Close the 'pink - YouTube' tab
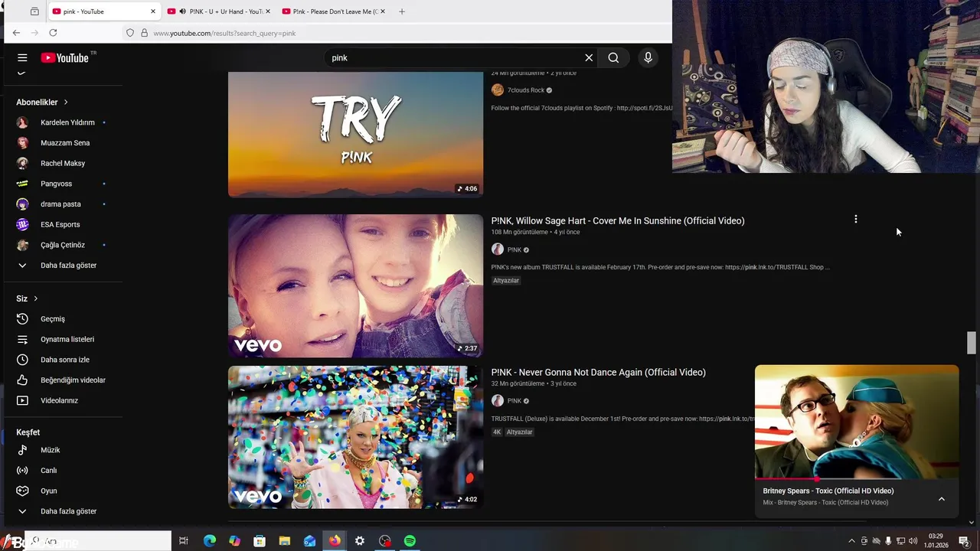980x551 pixels. pos(153,11)
